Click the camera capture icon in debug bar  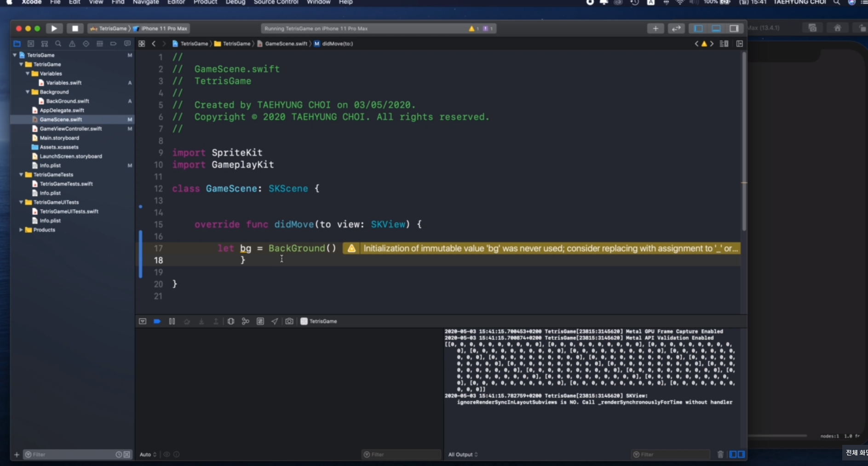(289, 321)
